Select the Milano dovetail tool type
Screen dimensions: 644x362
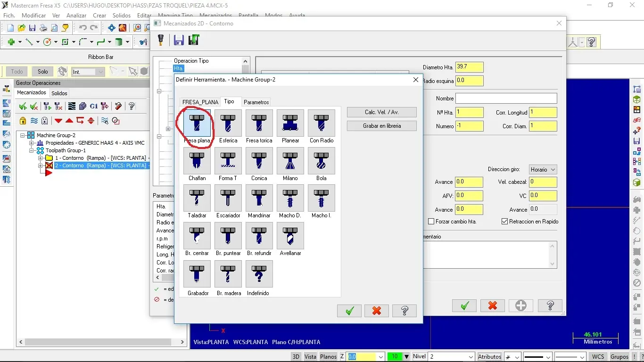pyautogui.click(x=290, y=161)
